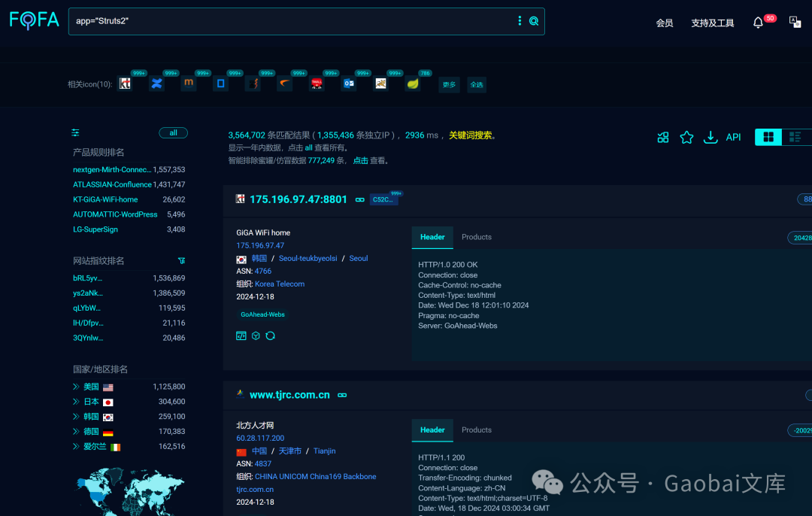Click the CHINA UNICOM China169 Backbone link
This screenshot has height=516, width=812.
tap(315, 477)
